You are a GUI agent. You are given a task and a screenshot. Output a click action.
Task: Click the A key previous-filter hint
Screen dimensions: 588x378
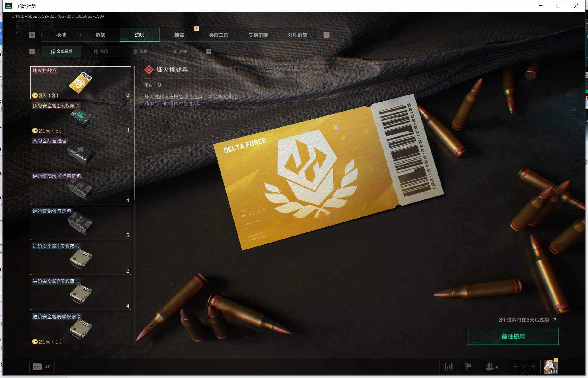pos(32,52)
